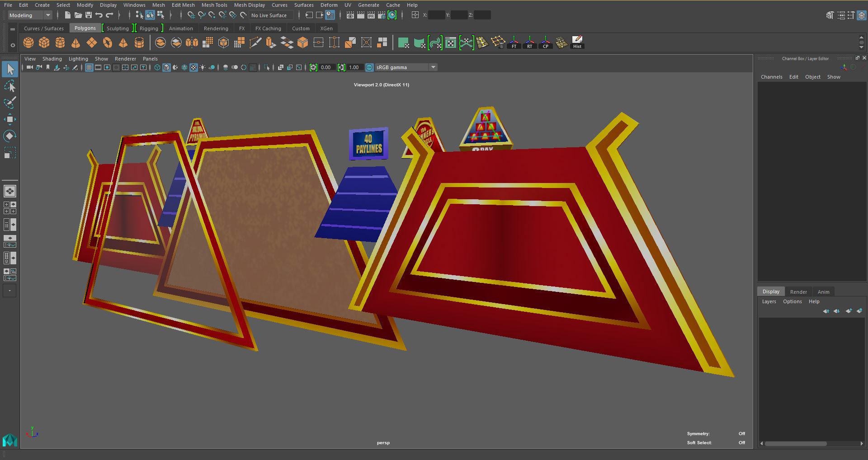Open the Mesh Tools menu

coord(214,5)
